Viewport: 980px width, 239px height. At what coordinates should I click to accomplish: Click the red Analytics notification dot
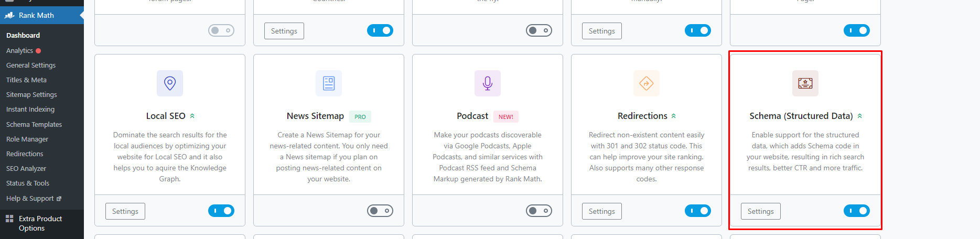pyautogui.click(x=38, y=51)
